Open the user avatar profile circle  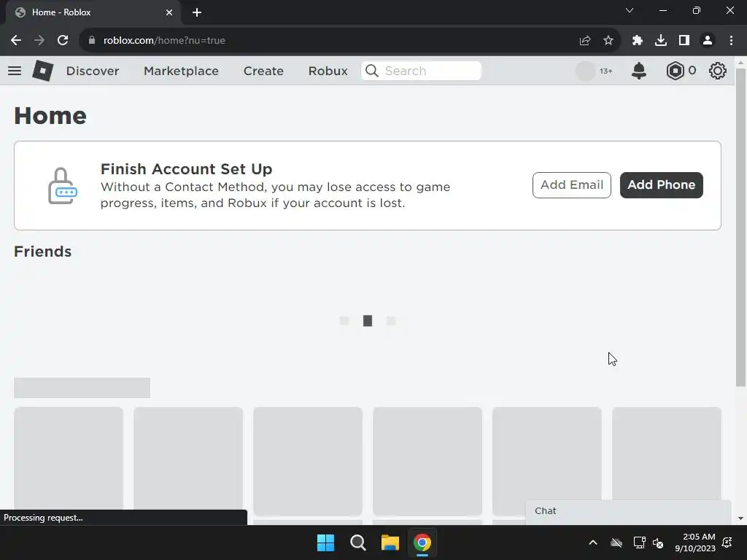pos(585,71)
